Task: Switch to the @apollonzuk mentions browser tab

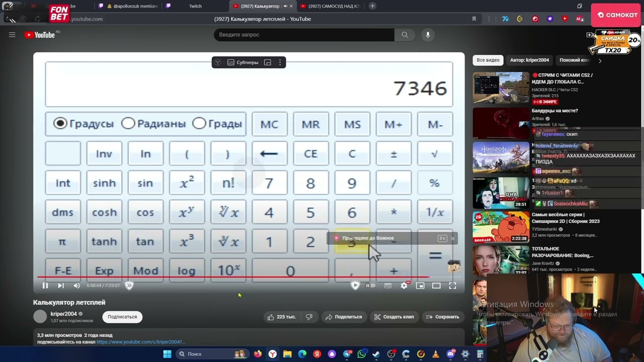Action: 128,6
